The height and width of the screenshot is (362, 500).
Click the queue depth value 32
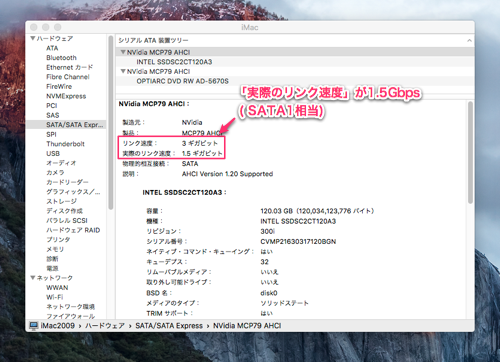click(264, 262)
